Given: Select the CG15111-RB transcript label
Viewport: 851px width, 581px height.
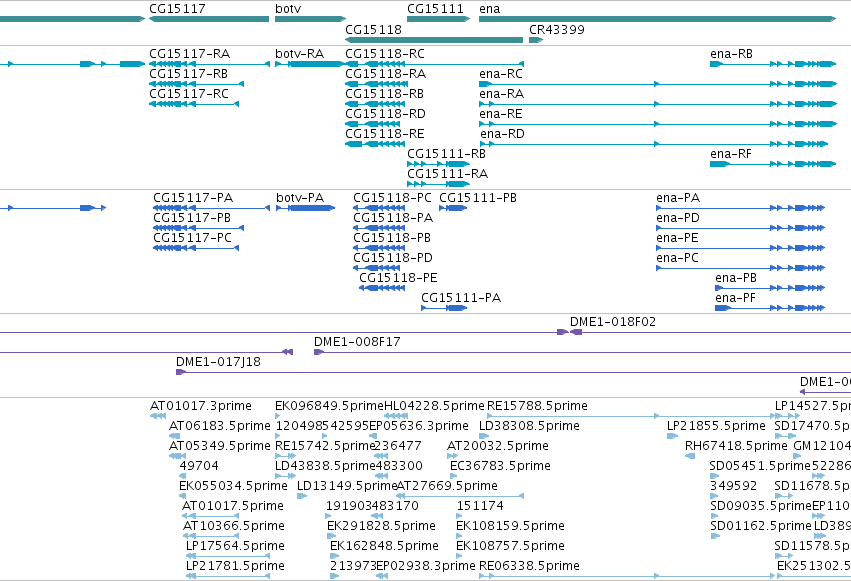Looking at the screenshot, I should coord(446,154).
